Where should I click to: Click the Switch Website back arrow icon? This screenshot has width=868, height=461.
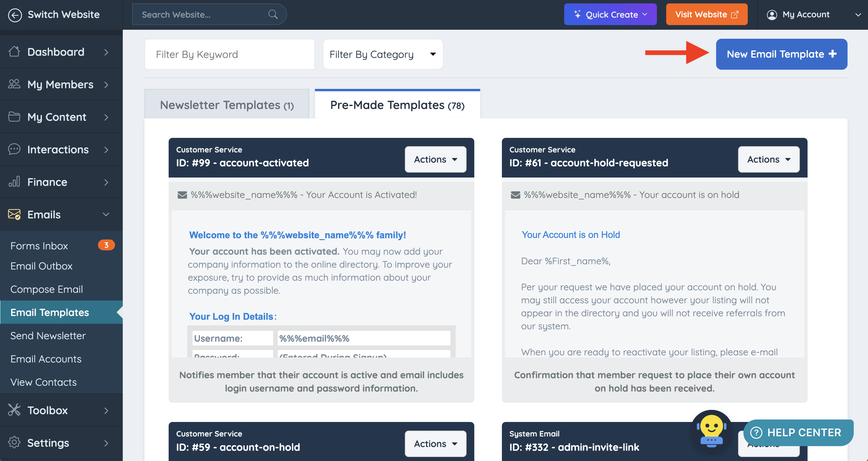pos(15,15)
